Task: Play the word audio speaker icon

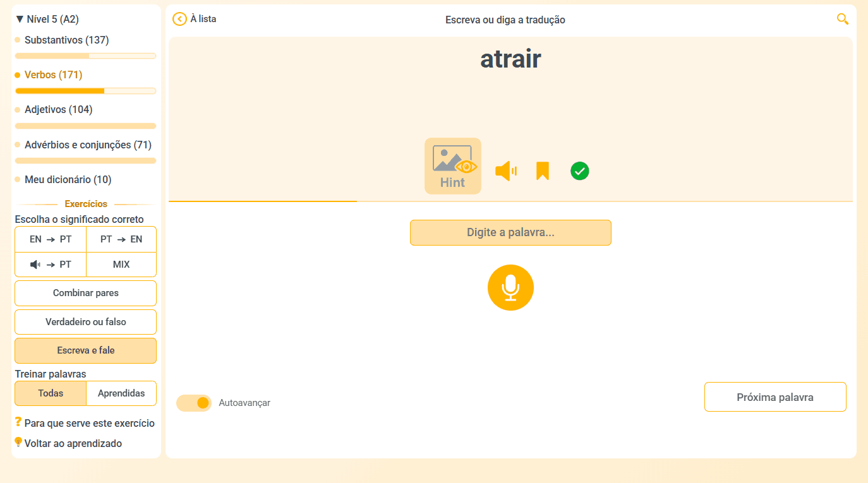Action: [506, 170]
